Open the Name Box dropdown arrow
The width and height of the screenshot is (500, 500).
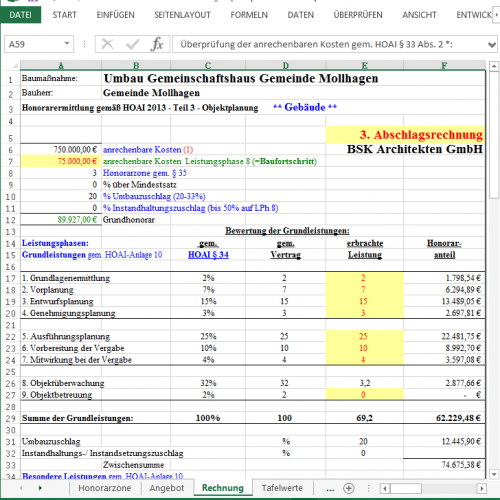point(67,44)
